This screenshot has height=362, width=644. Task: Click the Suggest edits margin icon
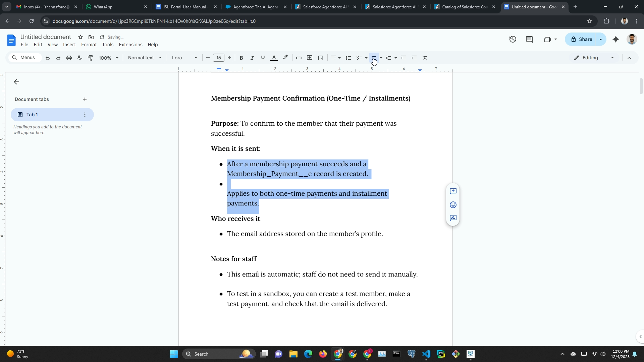[453, 218]
